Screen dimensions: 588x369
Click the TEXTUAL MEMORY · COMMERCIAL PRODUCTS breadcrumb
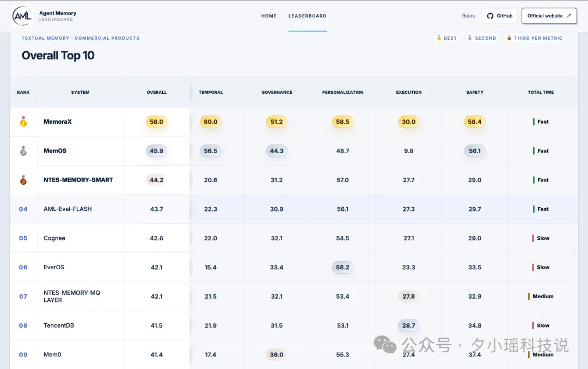80,38
